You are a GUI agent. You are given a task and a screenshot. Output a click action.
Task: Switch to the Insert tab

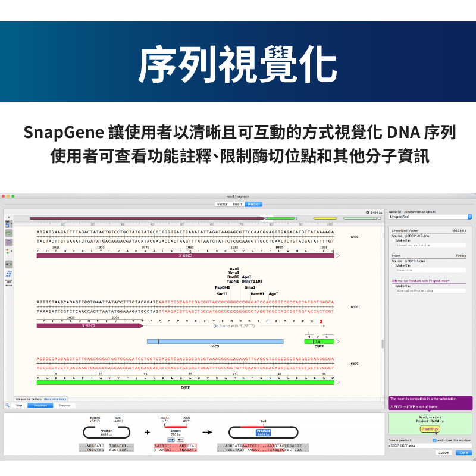click(x=237, y=204)
